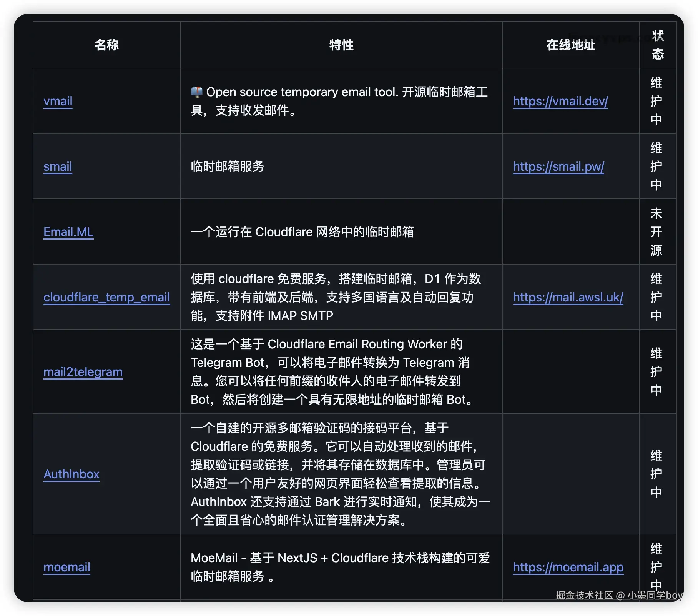Click the cloudflare_temp_email feature description text

click(x=336, y=297)
